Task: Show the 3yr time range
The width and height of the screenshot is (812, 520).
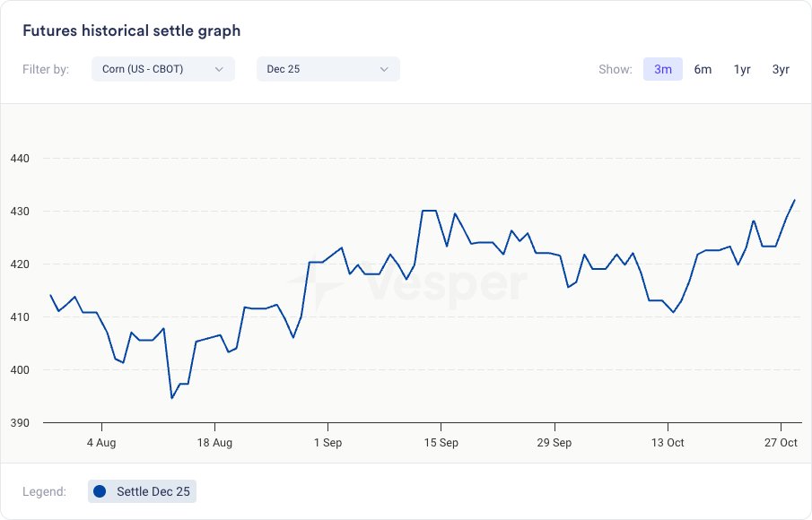Action: click(x=781, y=69)
